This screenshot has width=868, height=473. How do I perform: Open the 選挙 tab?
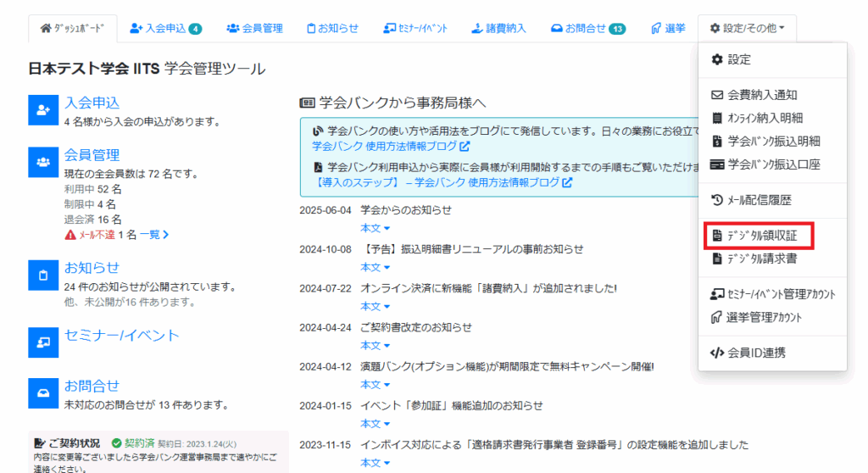(x=668, y=28)
